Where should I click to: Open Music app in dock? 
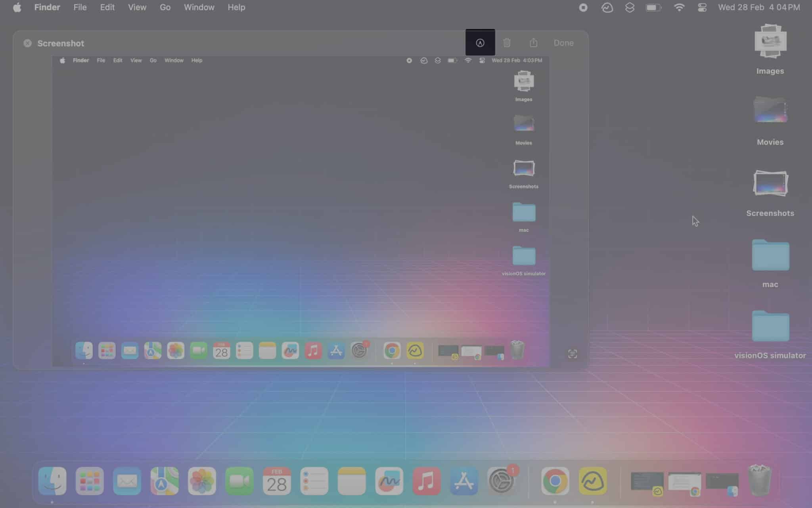pos(427,481)
